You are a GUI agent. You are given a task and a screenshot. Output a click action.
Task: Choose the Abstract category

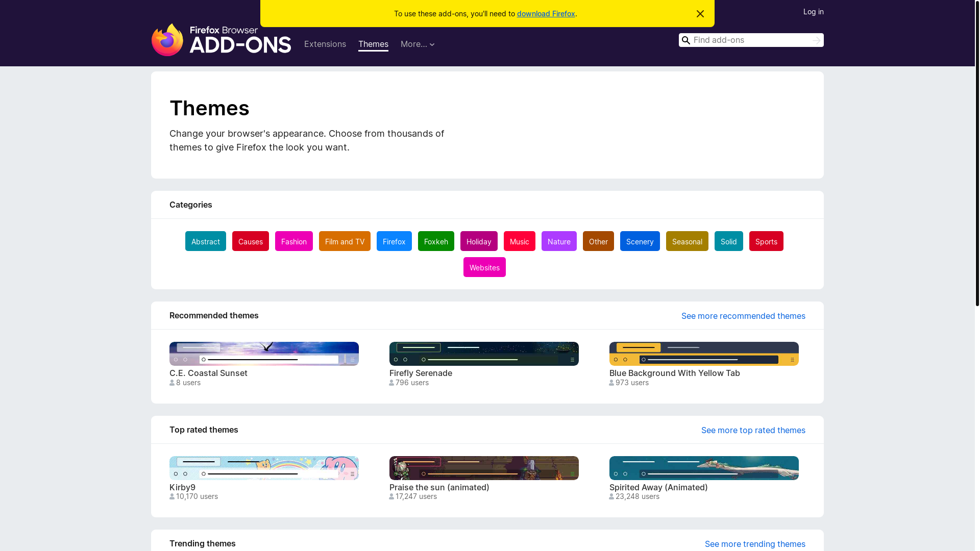click(x=206, y=241)
